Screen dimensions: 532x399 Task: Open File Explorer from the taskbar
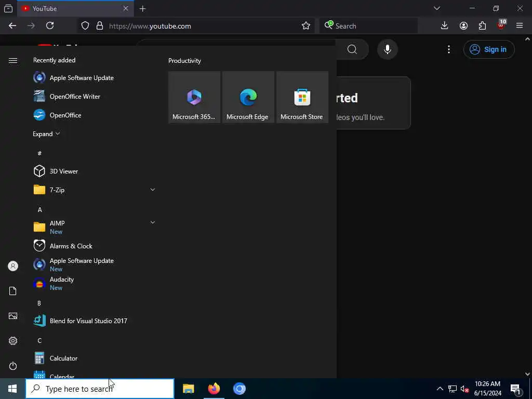pos(188,389)
